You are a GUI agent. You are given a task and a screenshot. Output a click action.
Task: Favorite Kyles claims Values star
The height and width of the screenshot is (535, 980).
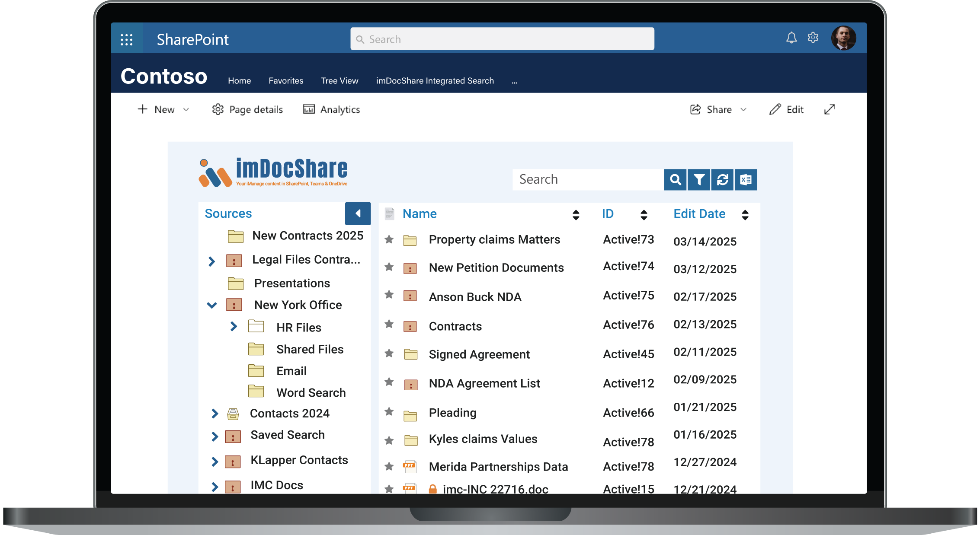(389, 440)
